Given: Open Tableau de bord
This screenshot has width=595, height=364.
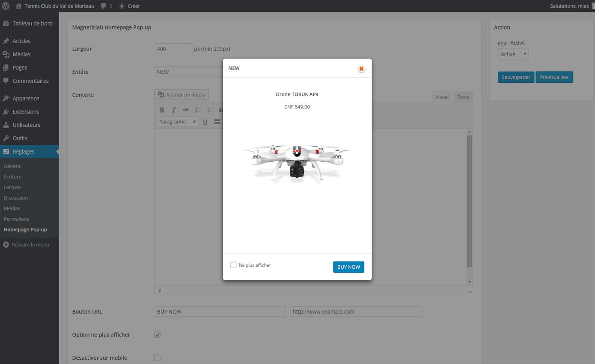Looking at the screenshot, I should [29, 23].
